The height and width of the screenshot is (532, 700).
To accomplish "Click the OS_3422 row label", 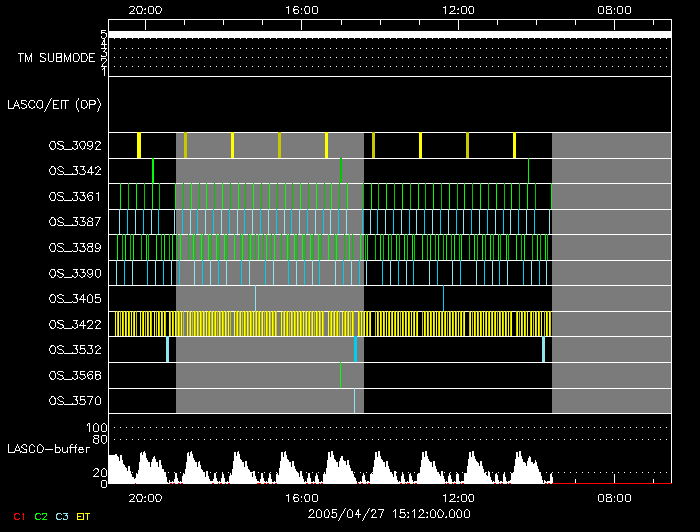I will pos(75,324).
